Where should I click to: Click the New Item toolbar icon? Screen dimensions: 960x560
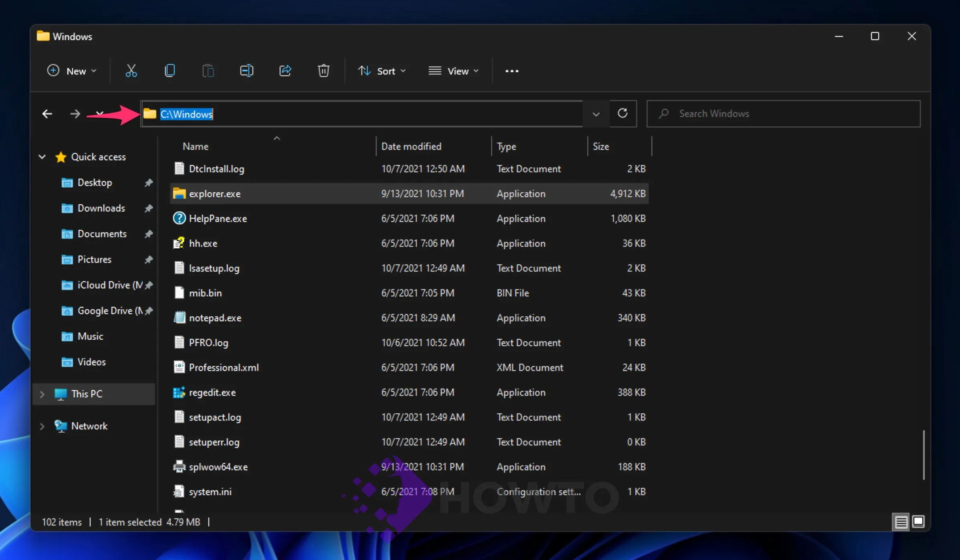(x=72, y=71)
